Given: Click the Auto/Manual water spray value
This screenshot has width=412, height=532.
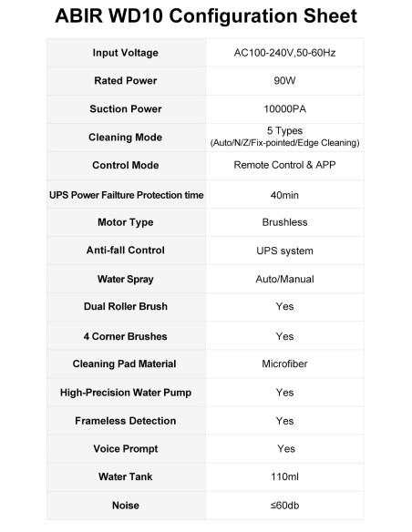Looking at the screenshot, I should point(284,280).
